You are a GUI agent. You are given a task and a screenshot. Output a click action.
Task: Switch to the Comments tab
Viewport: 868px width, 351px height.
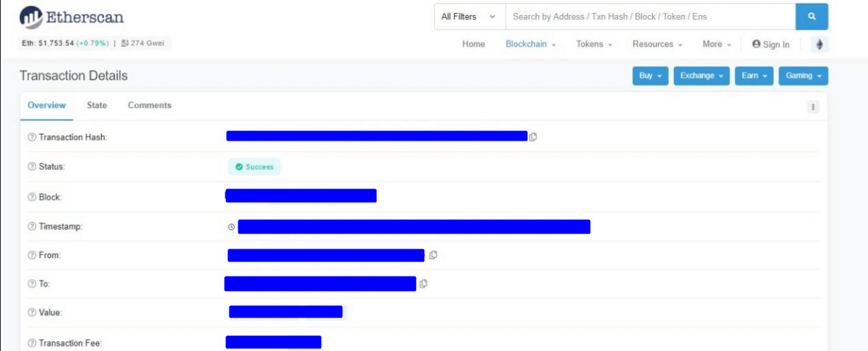[x=150, y=105]
